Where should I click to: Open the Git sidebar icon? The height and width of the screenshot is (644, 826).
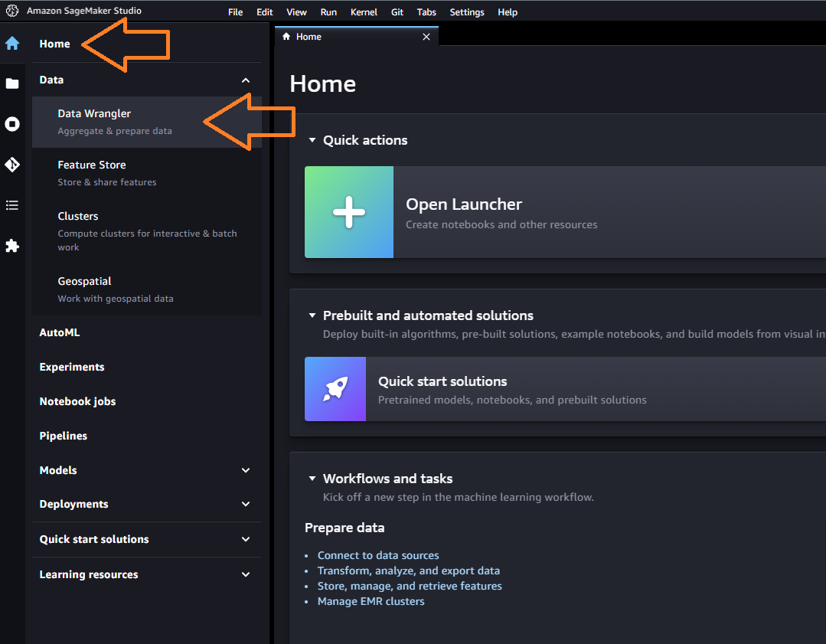[x=12, y=165]
